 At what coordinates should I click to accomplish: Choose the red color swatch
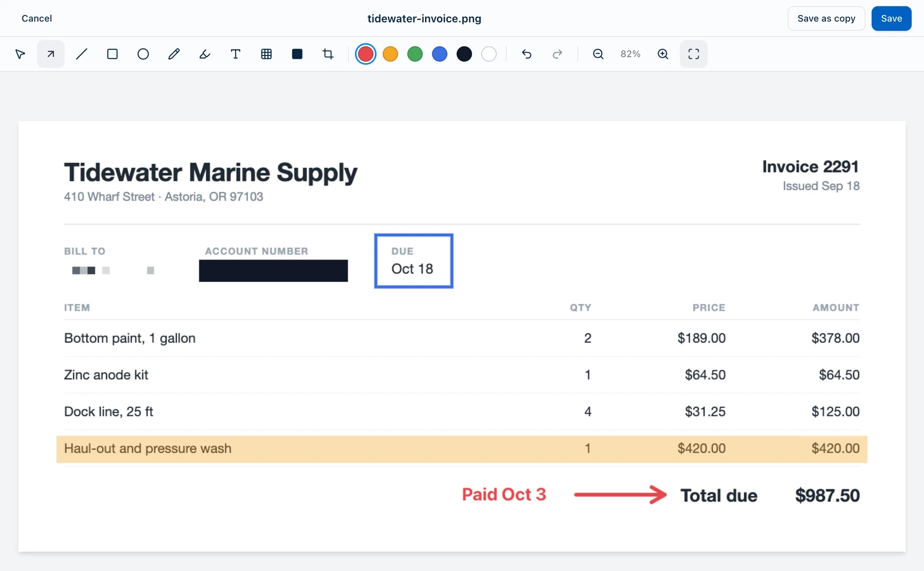[x=366, y=54]
